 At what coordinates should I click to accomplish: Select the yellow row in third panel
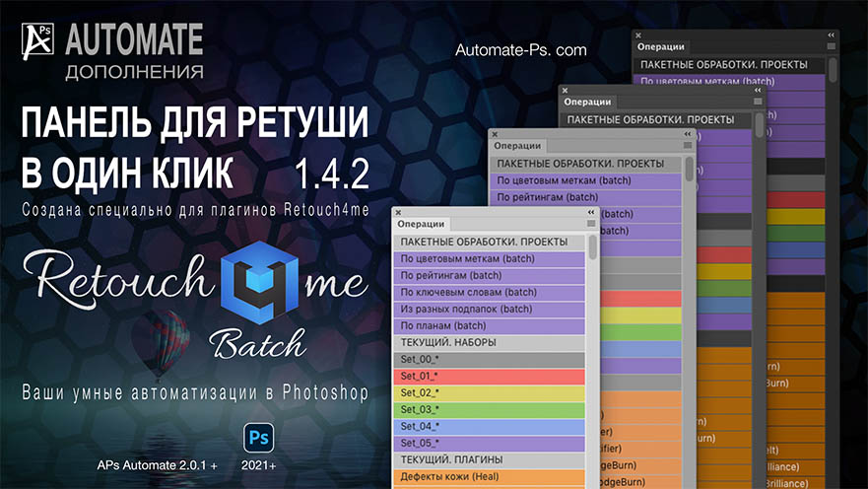point(724,272)
